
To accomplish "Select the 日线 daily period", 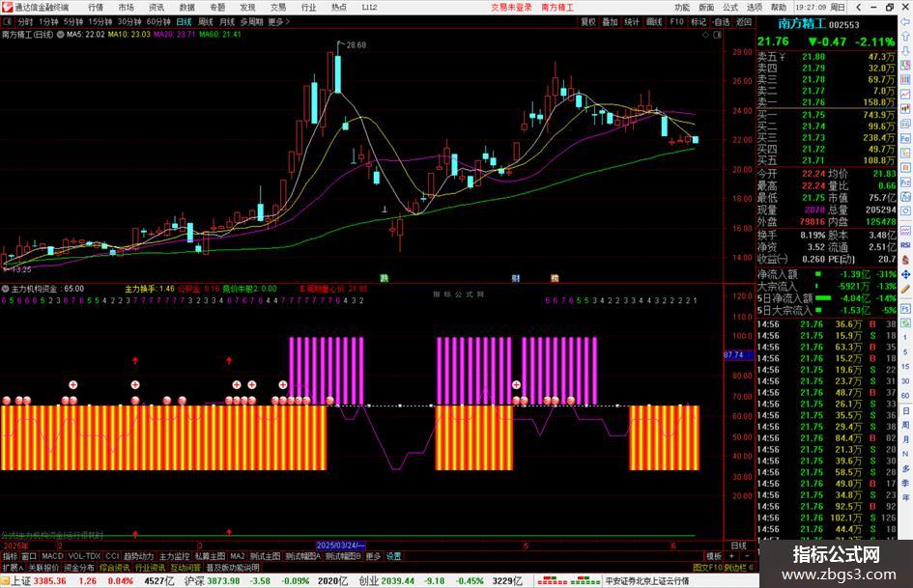I will [184, 22].
